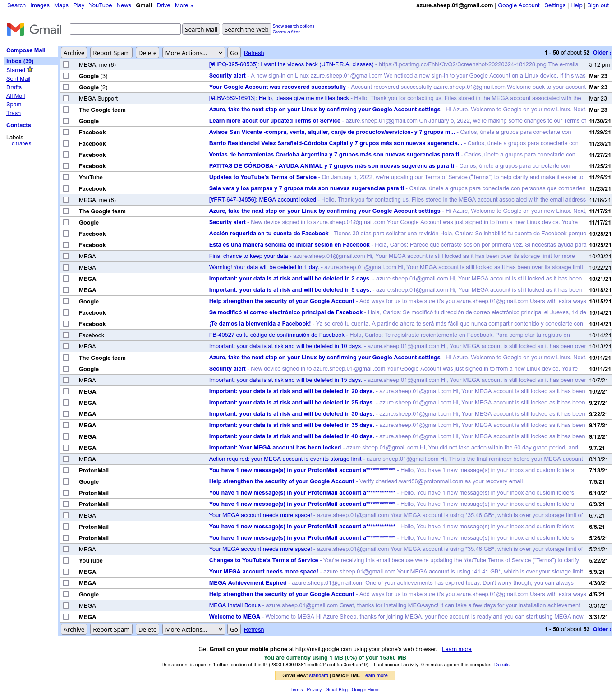The image size is (616, 697).
Task: Click the top Archive button
Action: pyautogui.click(x=74, y=53)
